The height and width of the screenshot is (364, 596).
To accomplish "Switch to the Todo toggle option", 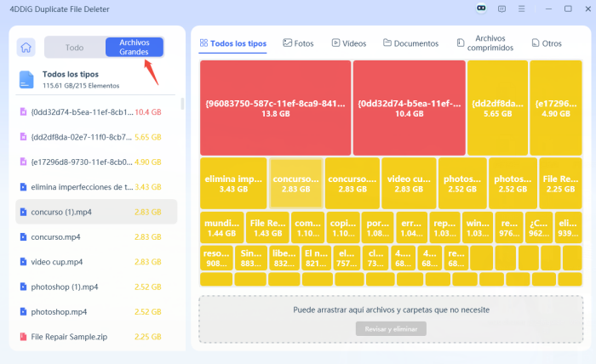I will point(74,48).
